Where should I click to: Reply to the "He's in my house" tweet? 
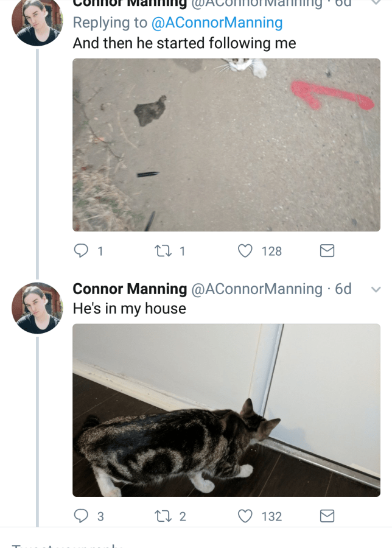pyautogui.click(x=81, y=516)
